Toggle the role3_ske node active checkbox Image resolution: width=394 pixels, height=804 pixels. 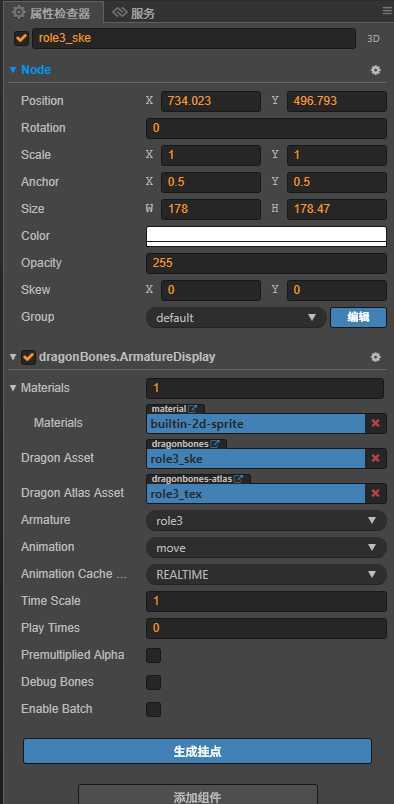22,38
